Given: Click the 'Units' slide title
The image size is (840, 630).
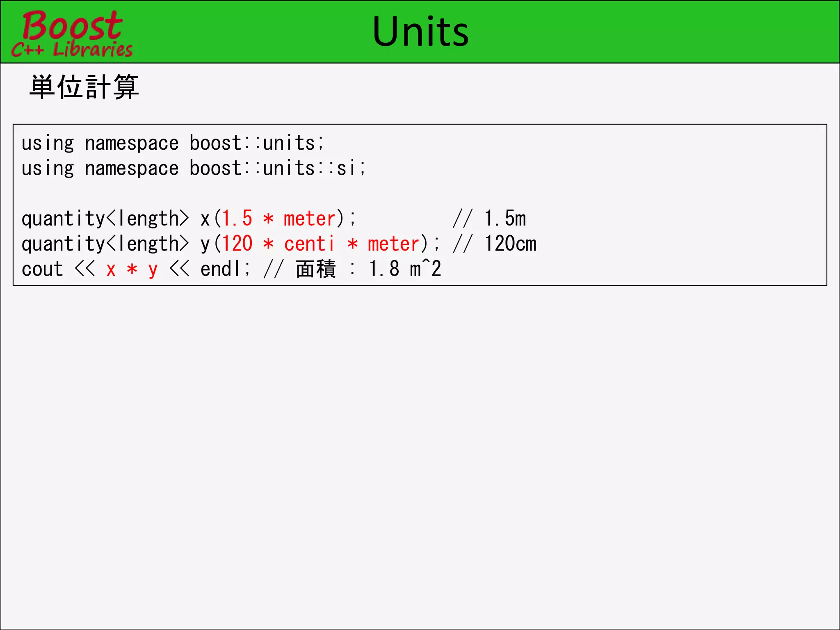Looking at the screenshot, I should [420, 32].
